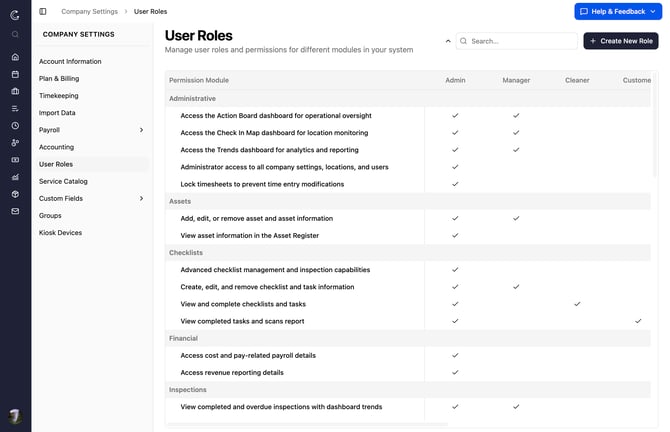670x432 pixels.
Task: Toggle the Admin check for Lock timesheets
Action: (455, 184)
